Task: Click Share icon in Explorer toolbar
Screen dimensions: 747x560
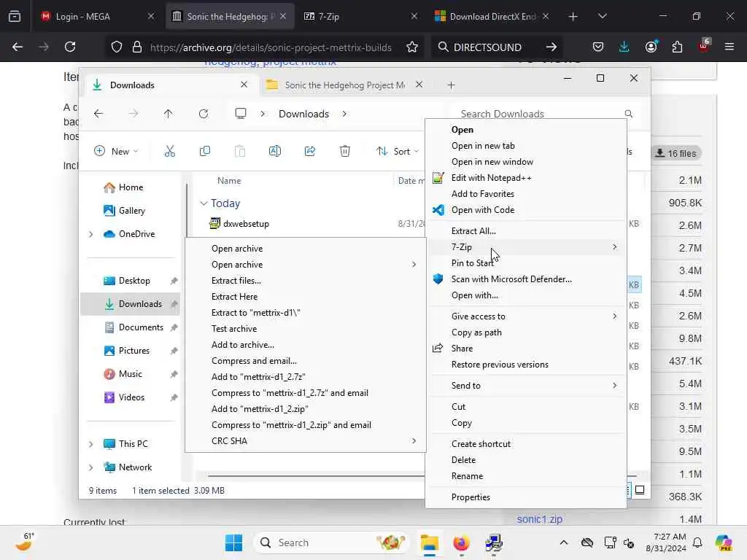Action: [309, 152]
